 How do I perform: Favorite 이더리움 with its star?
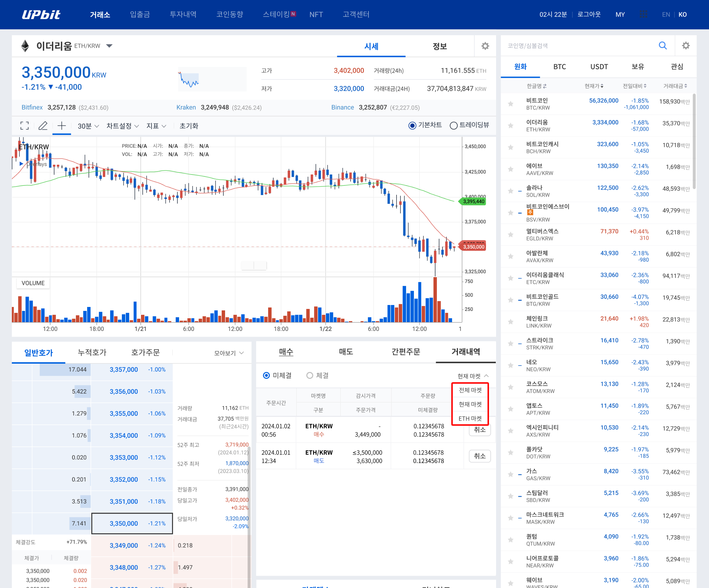point(510,125)
